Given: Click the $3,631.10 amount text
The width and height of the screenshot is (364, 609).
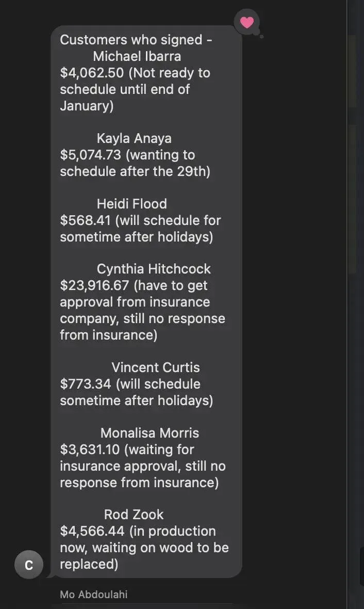Looking at the screenshot, I should 90,450.
